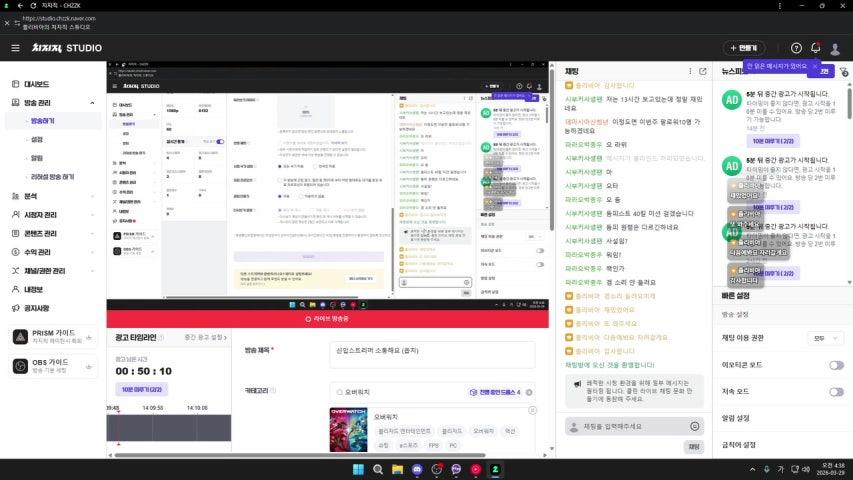
Task: Expand the 분석 section
Action: [92, 196]
